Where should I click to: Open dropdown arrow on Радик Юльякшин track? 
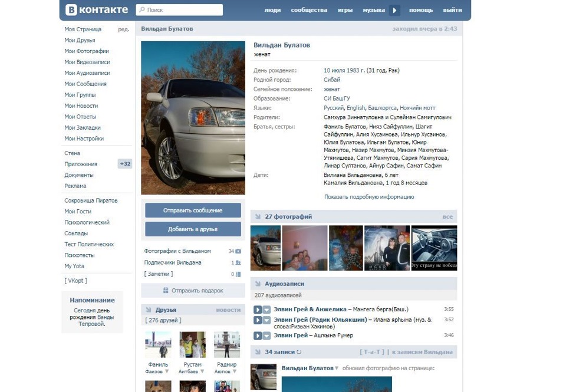tap(266, 320)
